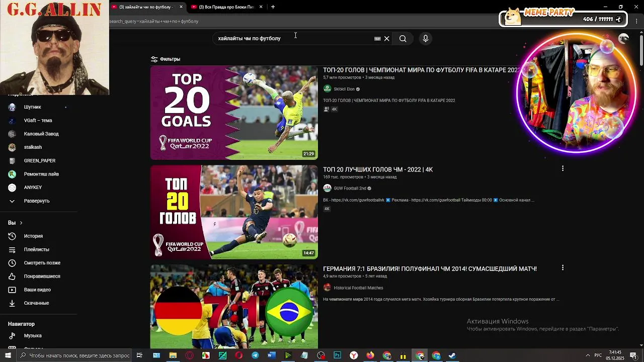The width and height of the screenshot is (644, 362).
Task: Open the Germany 7:1 Brazil thumbnail
Action: coord(234,306)
